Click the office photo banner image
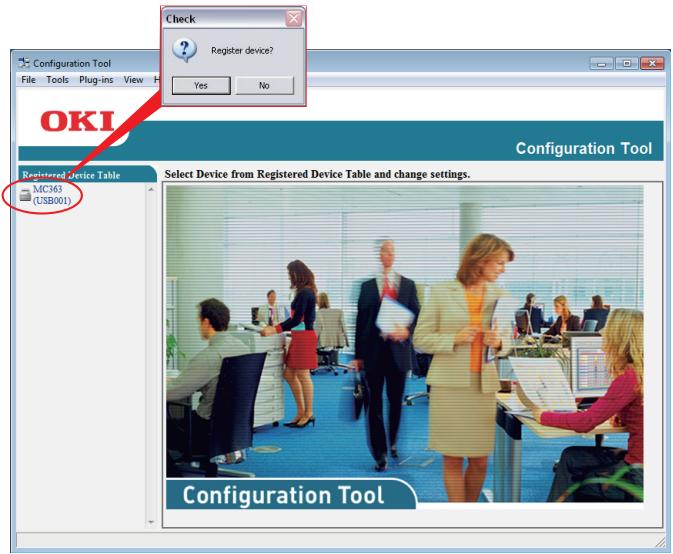Image resolution: width=673 pixels, height=554 pixels. (404, 347)
